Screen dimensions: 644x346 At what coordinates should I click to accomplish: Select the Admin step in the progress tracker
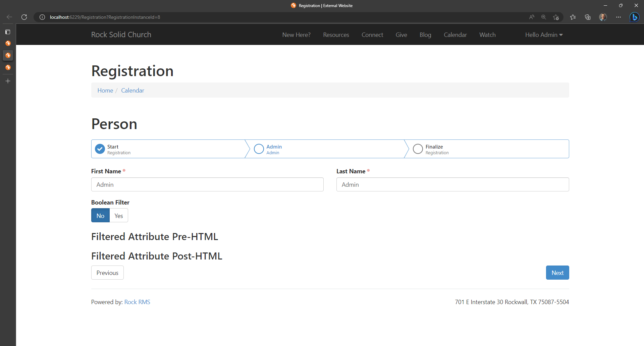[x=259, y=149]
